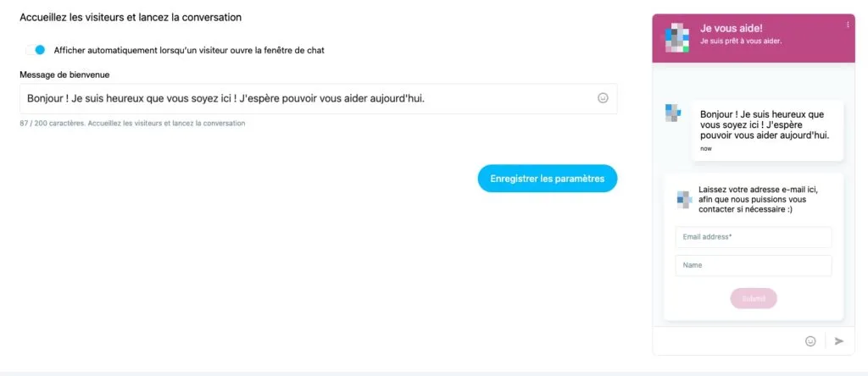Click the small avatar beside the welcome bubble
The width and height of the screenshot is (868, 376).
[x=672, y=113]
